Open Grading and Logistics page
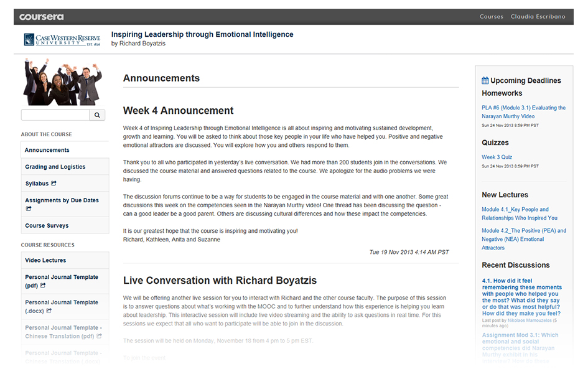 [65, 167]
